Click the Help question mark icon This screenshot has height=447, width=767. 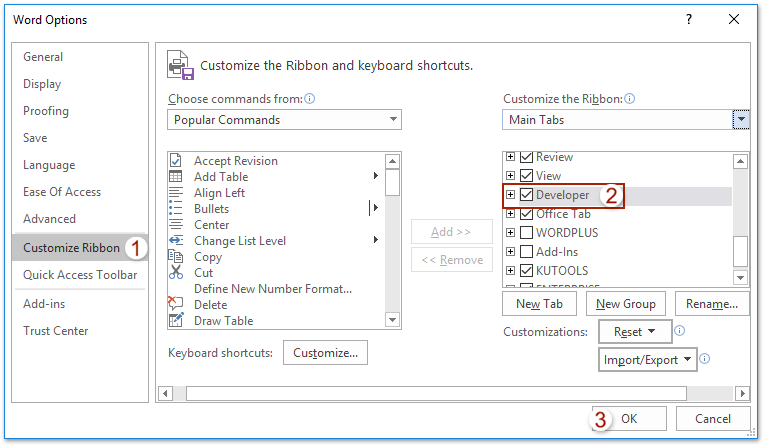(689, 19)
